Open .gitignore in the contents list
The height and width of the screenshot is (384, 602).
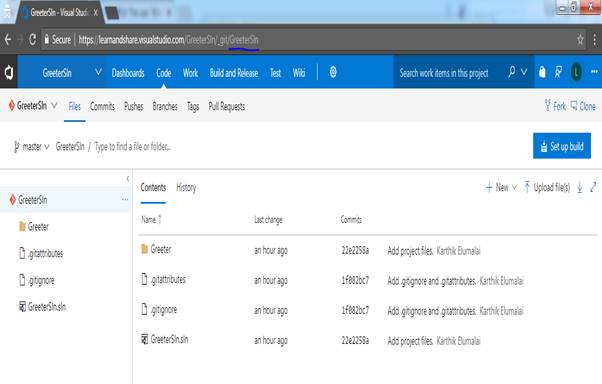point(164,310)
